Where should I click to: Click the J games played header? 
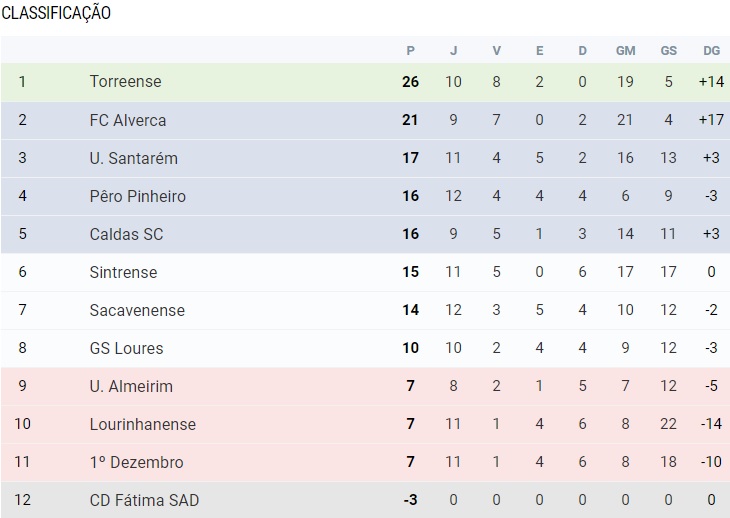pos(453,51)
